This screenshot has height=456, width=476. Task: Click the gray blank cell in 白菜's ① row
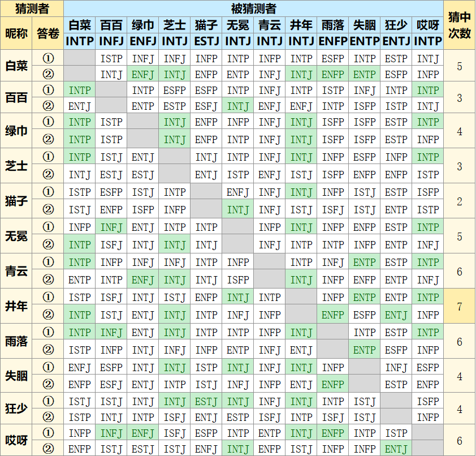click(80, 58)
